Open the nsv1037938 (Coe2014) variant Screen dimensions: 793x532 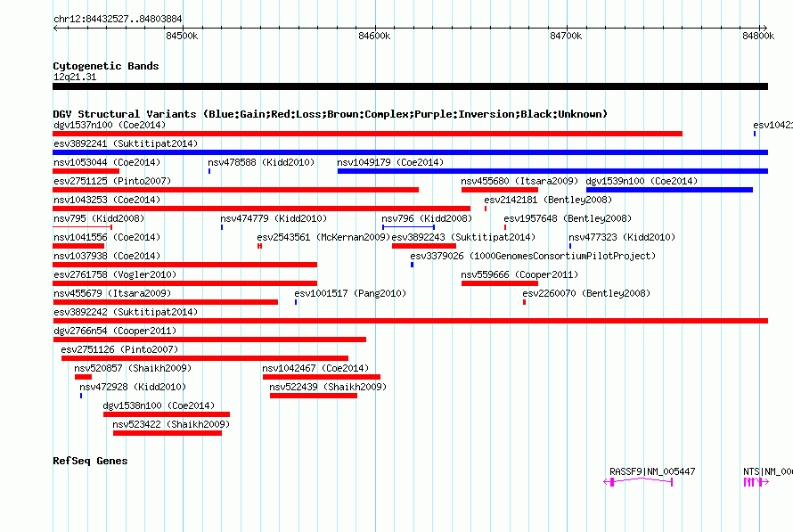107,256
